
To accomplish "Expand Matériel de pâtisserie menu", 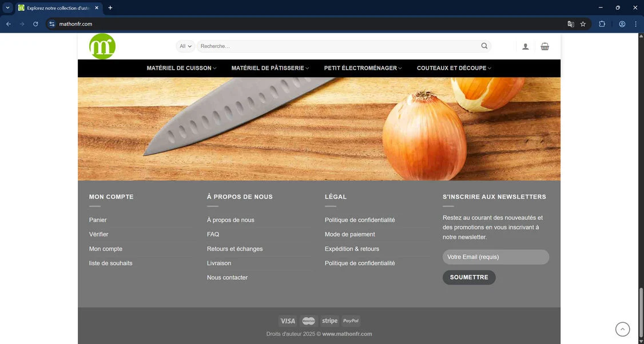I will pyautogui.click(x=271, y=68).
